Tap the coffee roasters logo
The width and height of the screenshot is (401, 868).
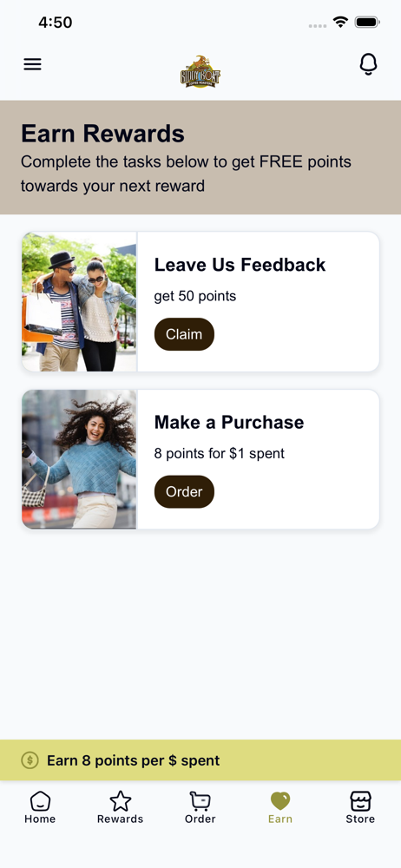[200, 72]
